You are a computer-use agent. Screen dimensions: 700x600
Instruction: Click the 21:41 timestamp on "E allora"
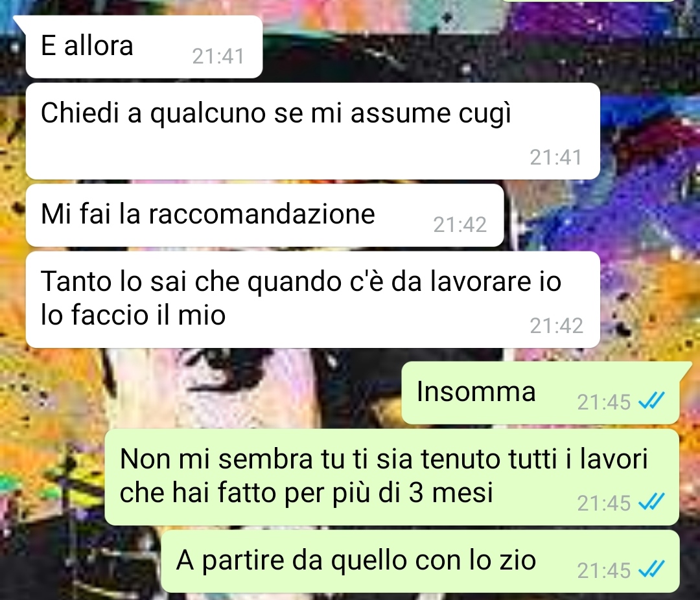tap(218, 57)
